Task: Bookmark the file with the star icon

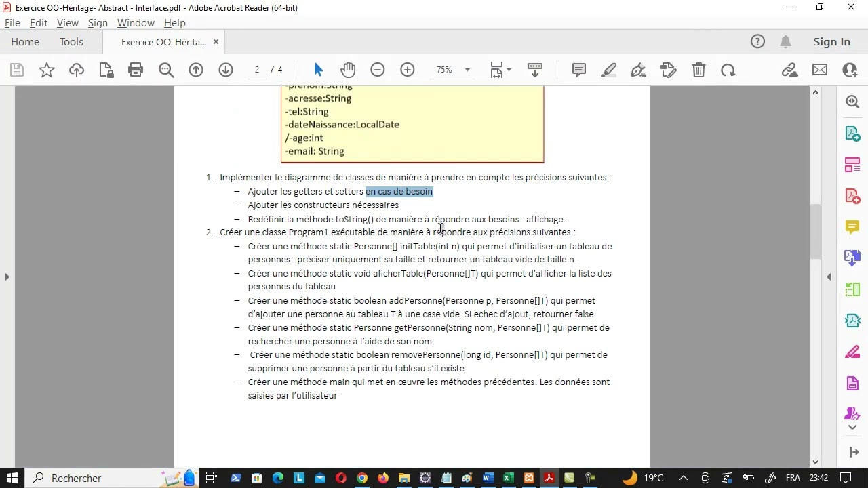Action: [x=47, y=70]
